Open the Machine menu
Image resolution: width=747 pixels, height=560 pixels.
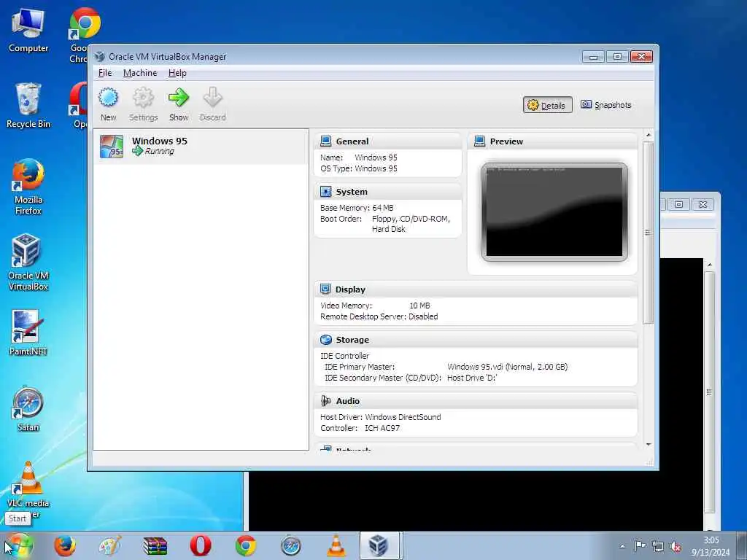click(x=140, y=73)
